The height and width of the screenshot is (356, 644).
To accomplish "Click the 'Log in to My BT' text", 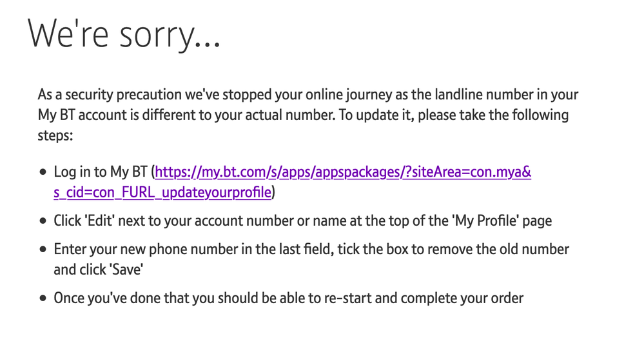I will [x=101, y=172].
